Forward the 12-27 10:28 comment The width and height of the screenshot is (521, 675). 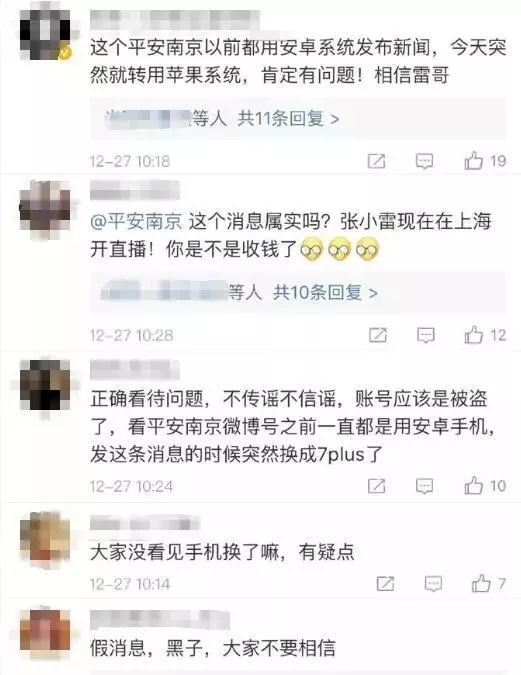378,335
